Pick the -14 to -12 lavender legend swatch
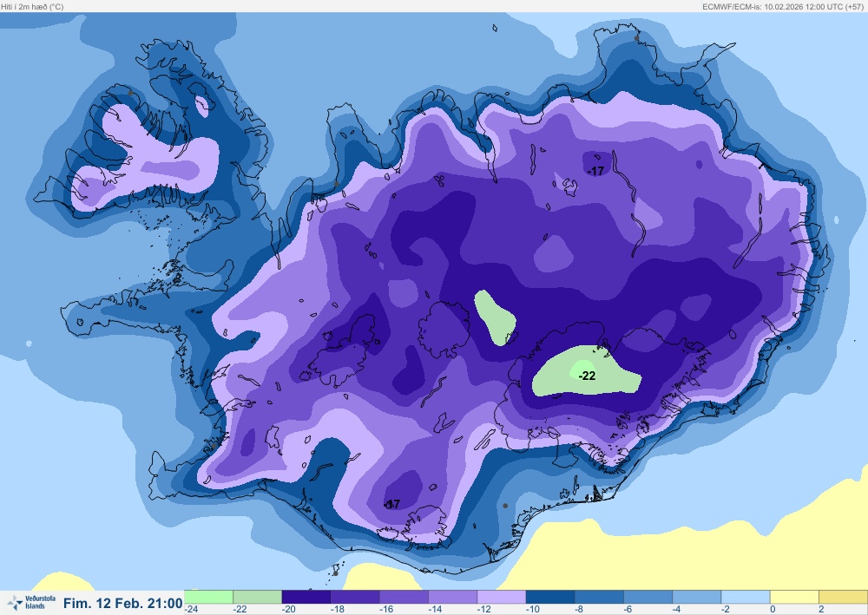Viewport: 868px width, 615px height. pyautogui.click(x=453, y=597)
